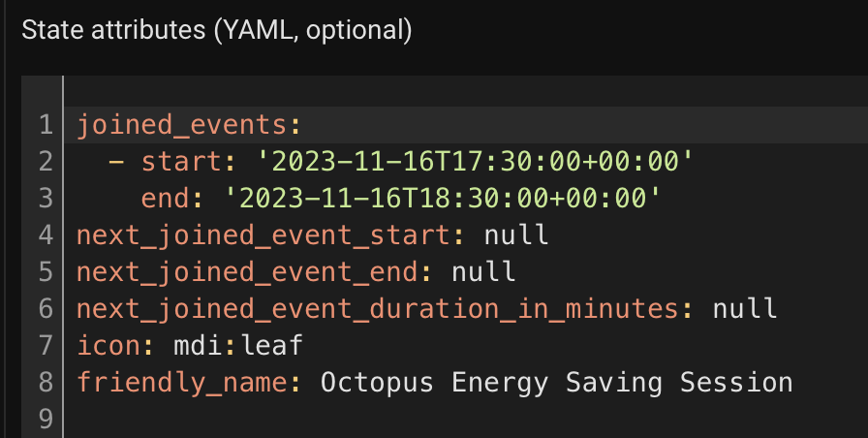Select line number 2 in the gutter
The height and width of the screenshot is (438, 868).
[46, 162]
